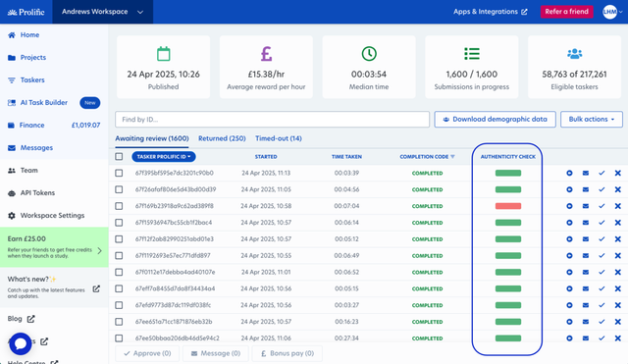
Task: Click the round circle icon on the 00:06:14 row
Action: tap(569, 223)
